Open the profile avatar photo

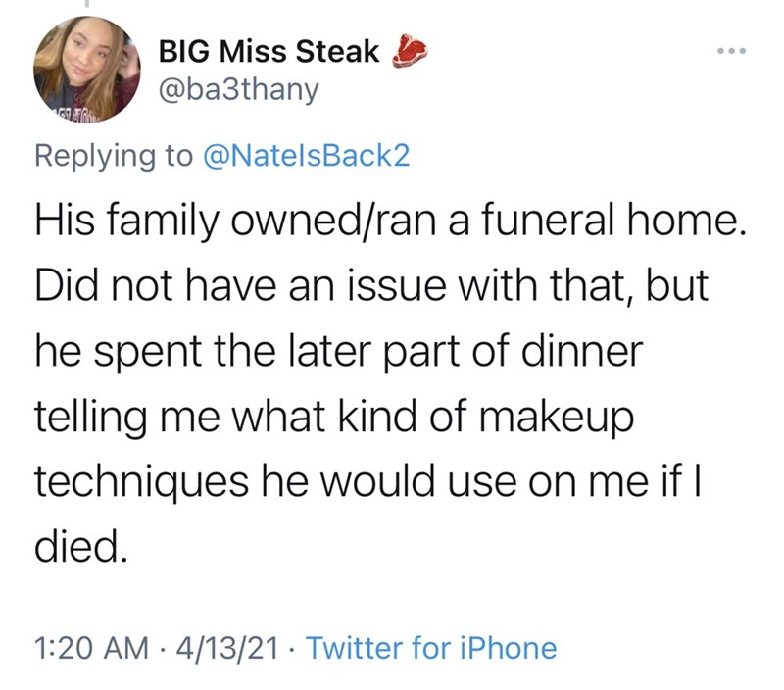tap(84, 69)
